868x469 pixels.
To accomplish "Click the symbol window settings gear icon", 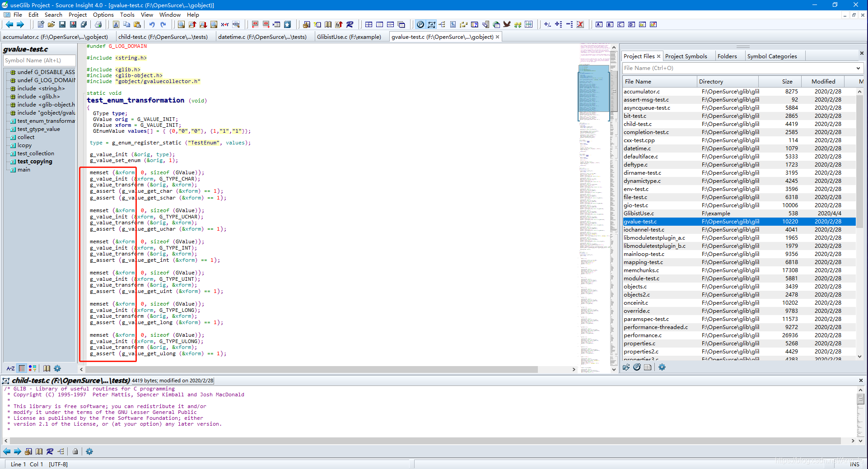I will click(57, 368).
